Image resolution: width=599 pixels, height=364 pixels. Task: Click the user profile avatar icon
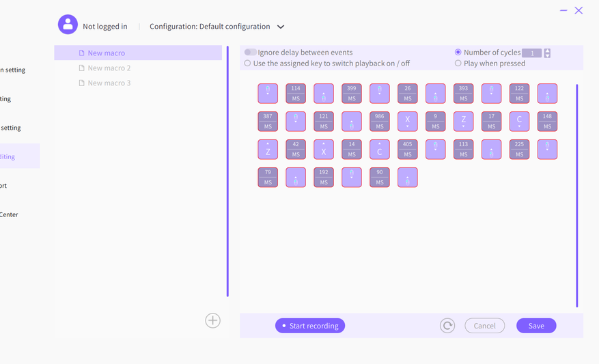pyautogui.click(x=68, y=25)
